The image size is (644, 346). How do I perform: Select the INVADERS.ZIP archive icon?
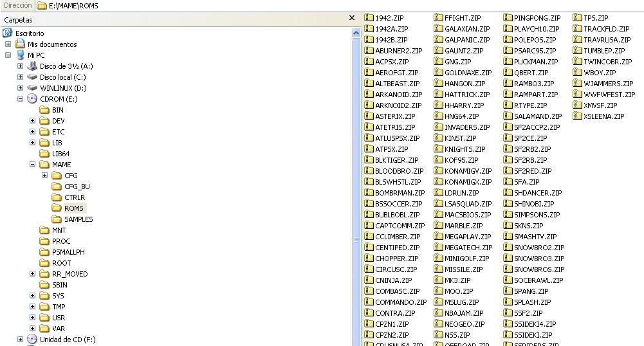pos(438,127)
